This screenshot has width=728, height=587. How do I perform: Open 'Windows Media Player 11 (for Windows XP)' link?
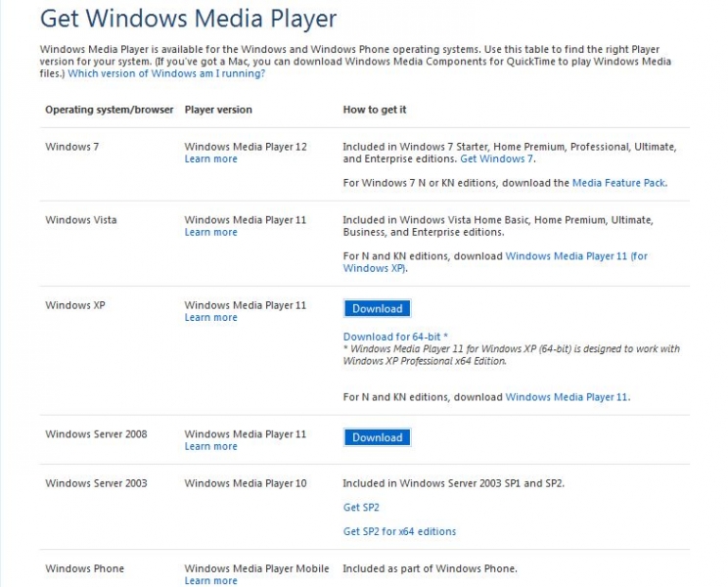click(575, 256)
